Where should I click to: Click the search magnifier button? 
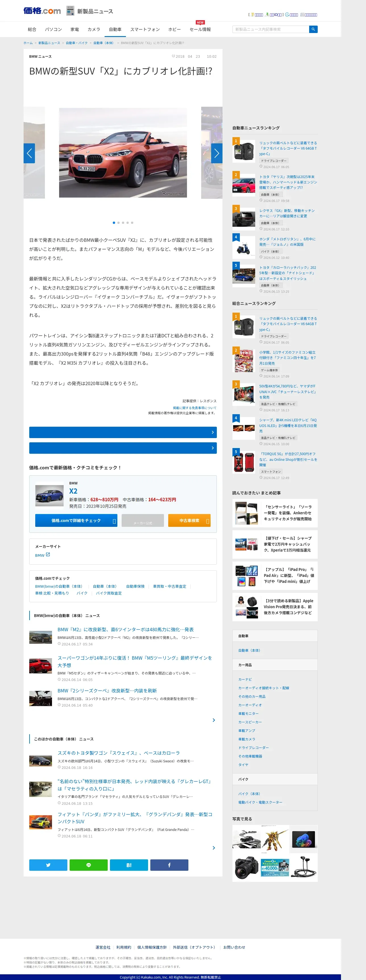coord(313,29)
